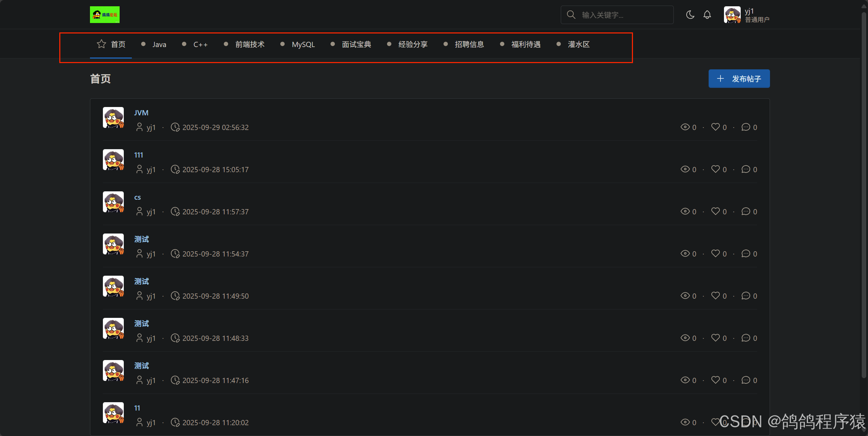
Task: Click the page vertical scrollbar
Action: [x=864, y=195]
